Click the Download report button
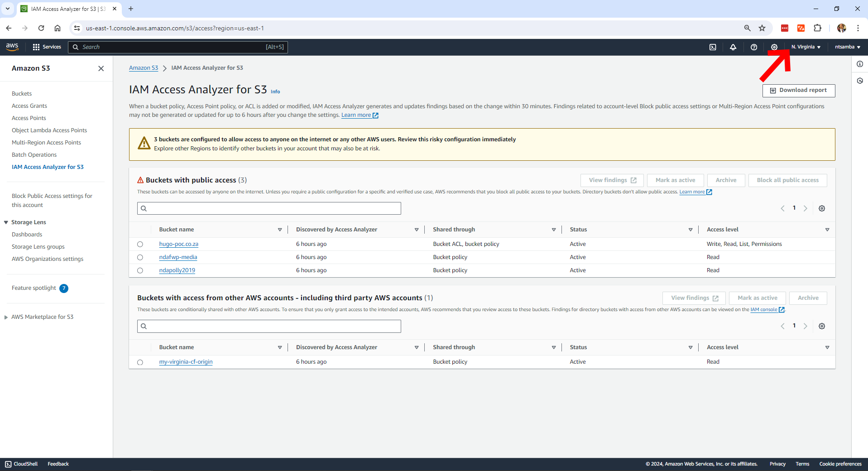868x471 pixels. [x=799, y=90]
